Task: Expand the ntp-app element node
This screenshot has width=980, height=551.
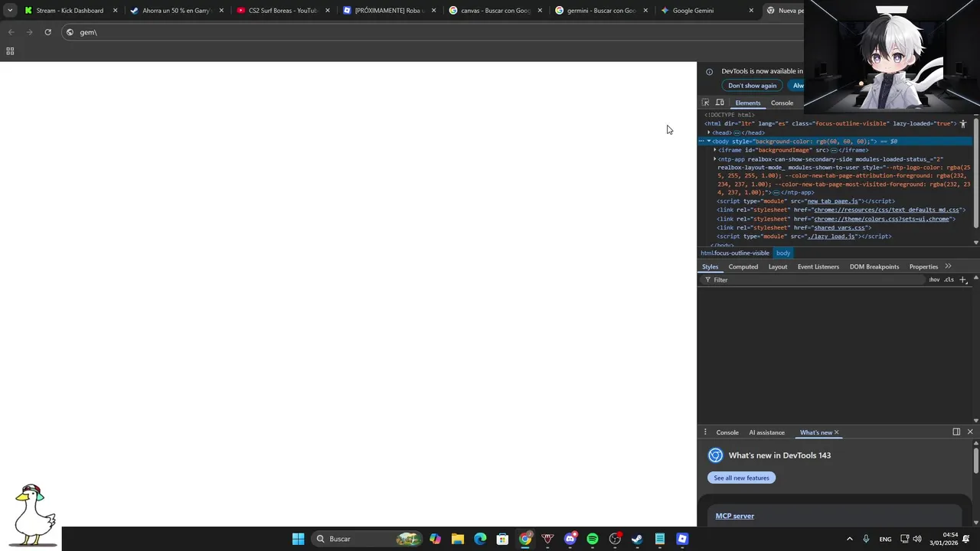Action: [x=715, y=159]
